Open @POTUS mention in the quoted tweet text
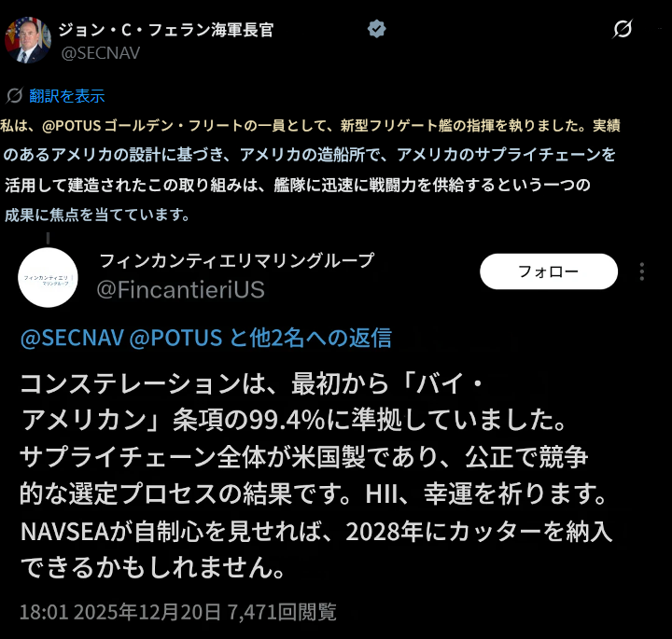Image resolution: width=672 pixels, height=639 pixels. click(72, 126)
